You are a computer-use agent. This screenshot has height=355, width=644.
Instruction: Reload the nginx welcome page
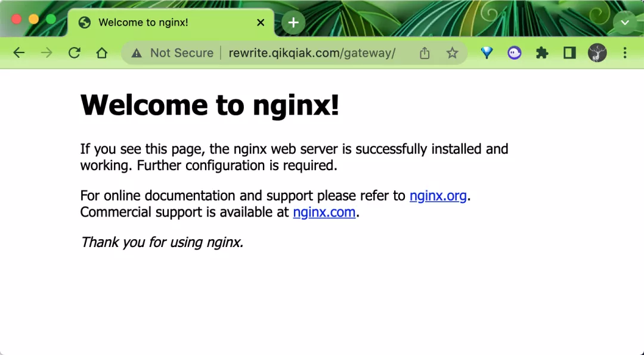74,53
